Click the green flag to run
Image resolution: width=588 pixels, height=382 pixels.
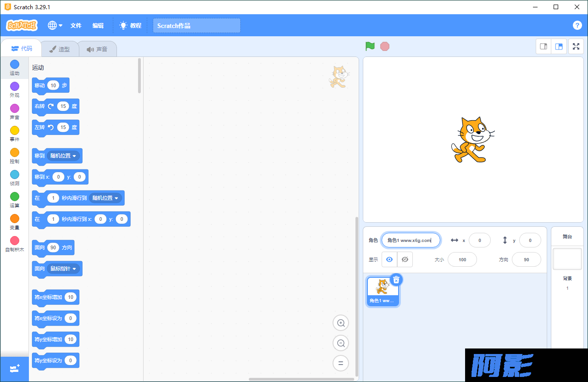pyautogui.click(x=370, y=46)
